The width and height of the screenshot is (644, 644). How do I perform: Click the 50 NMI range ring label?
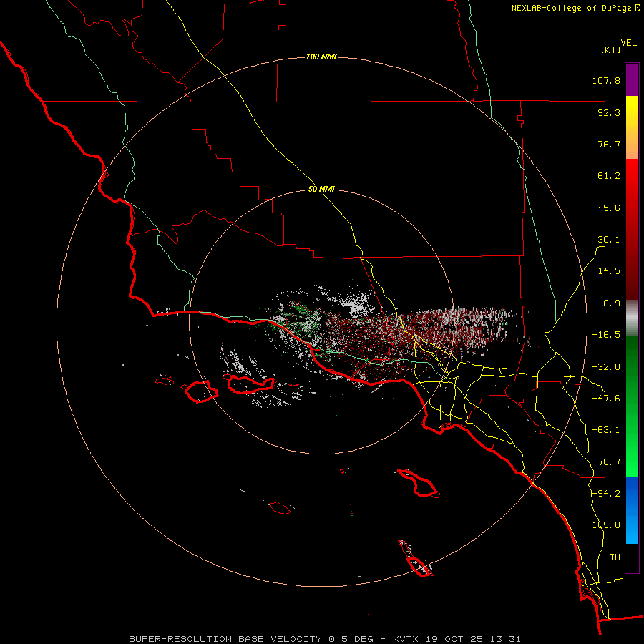[321, 189]
